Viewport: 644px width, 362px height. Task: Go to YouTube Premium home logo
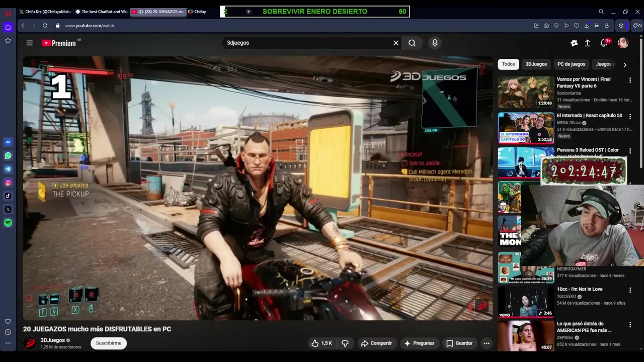(x=59, y=43)
